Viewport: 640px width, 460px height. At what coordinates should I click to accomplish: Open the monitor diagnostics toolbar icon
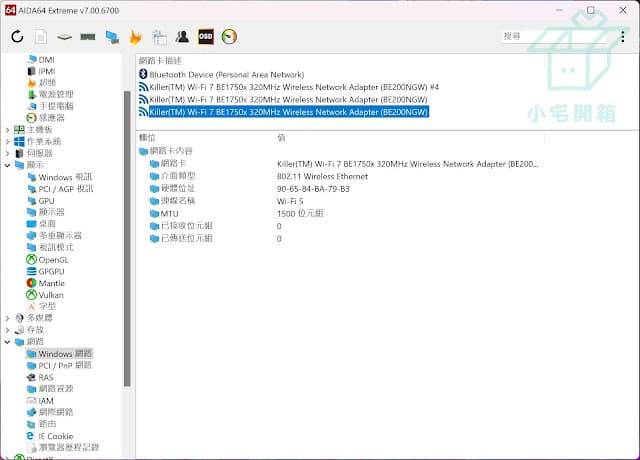(x=112, y=37)
